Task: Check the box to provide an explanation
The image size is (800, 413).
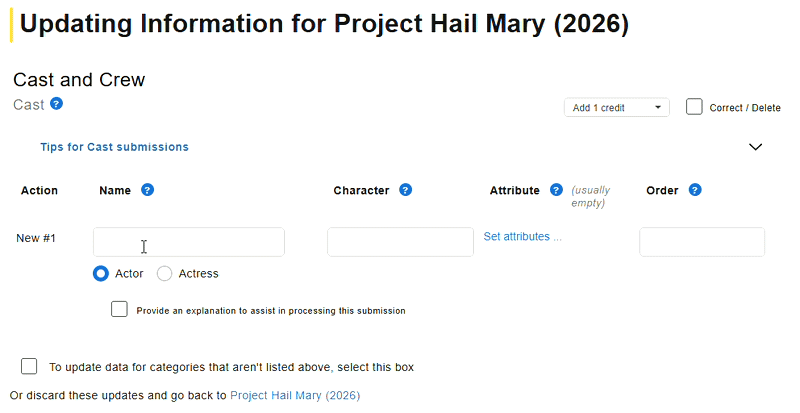Action: [x=120, y=310]
